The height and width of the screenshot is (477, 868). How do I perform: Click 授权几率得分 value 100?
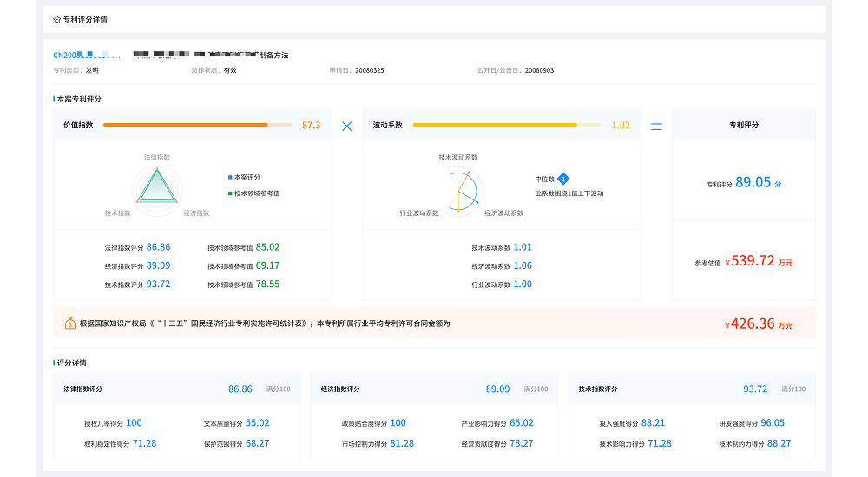click(134, 423)
